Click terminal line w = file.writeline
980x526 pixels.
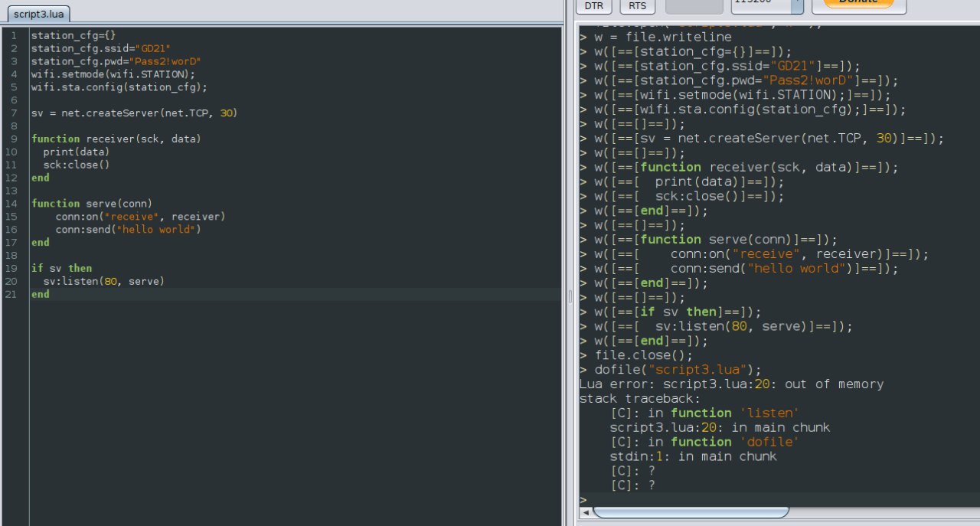(655, 37)
